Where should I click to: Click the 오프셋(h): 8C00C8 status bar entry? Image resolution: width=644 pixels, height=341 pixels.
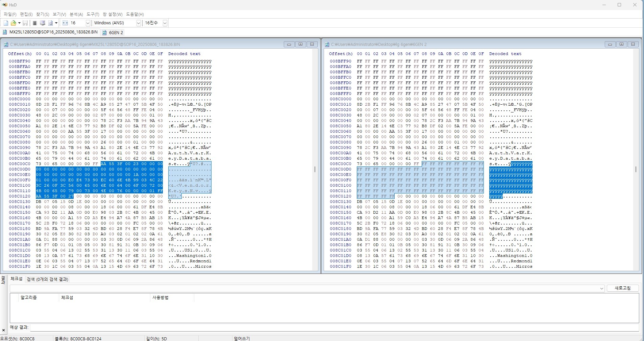click(x=18, y=338)
